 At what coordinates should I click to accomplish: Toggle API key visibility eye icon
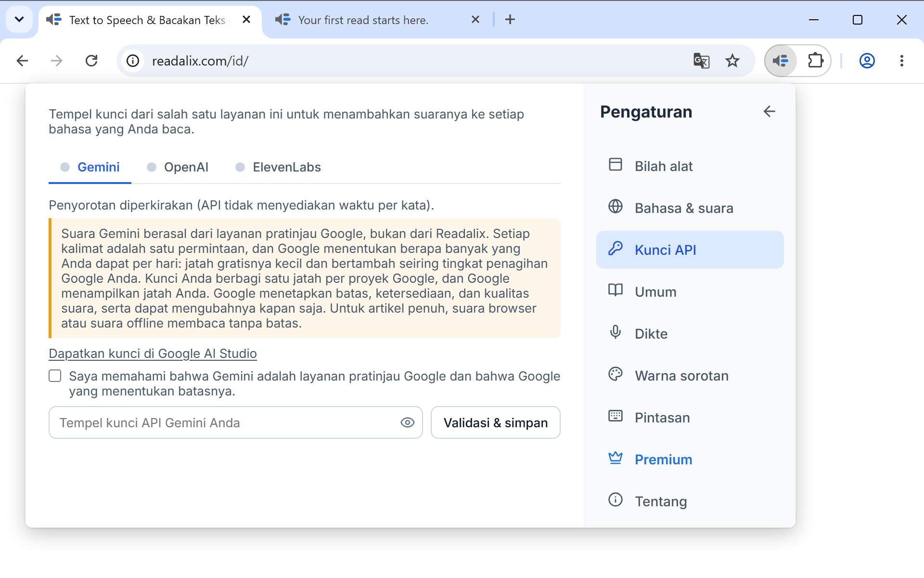tap(407, 422)
